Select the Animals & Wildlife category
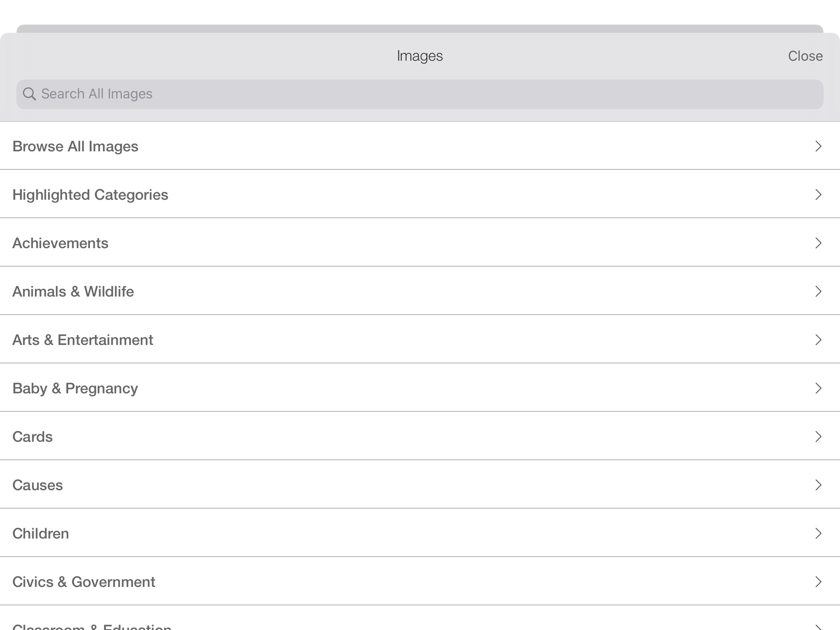The height and width of the screenshot is (630, 840). pos(420,291)
